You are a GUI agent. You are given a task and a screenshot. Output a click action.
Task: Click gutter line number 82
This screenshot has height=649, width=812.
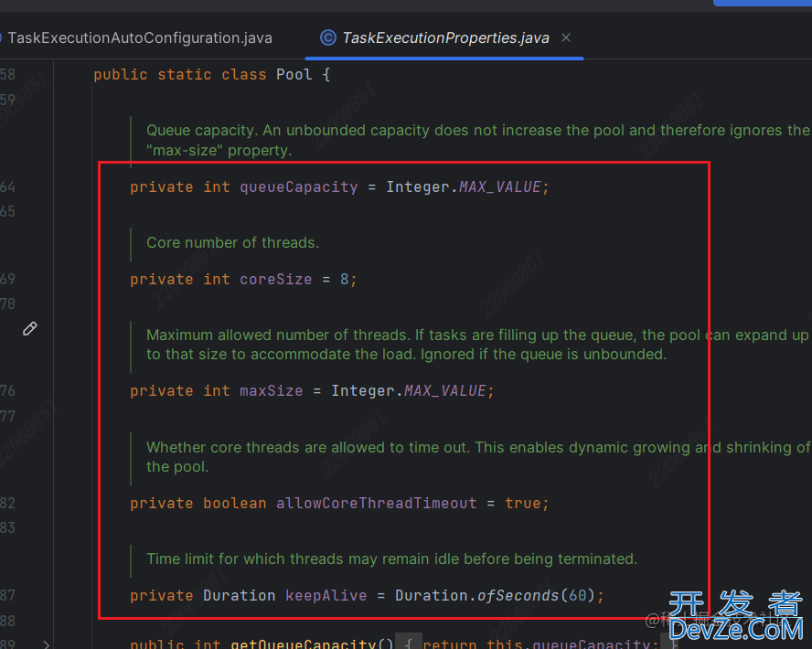7,503
